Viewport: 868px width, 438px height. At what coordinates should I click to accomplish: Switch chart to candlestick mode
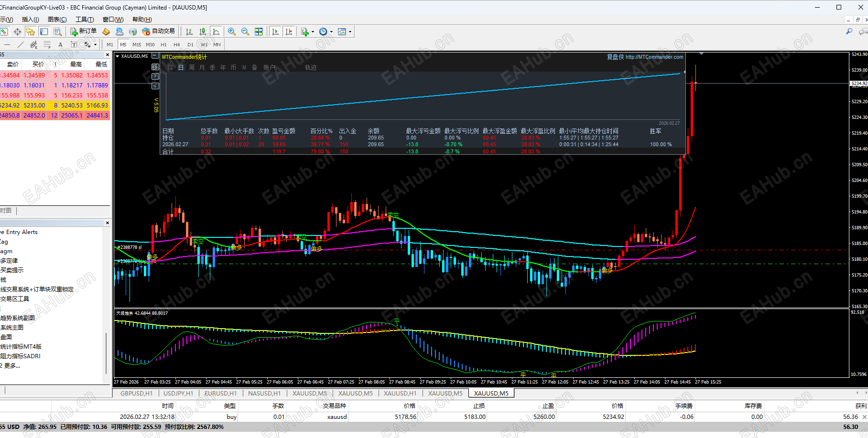[203, 32]
